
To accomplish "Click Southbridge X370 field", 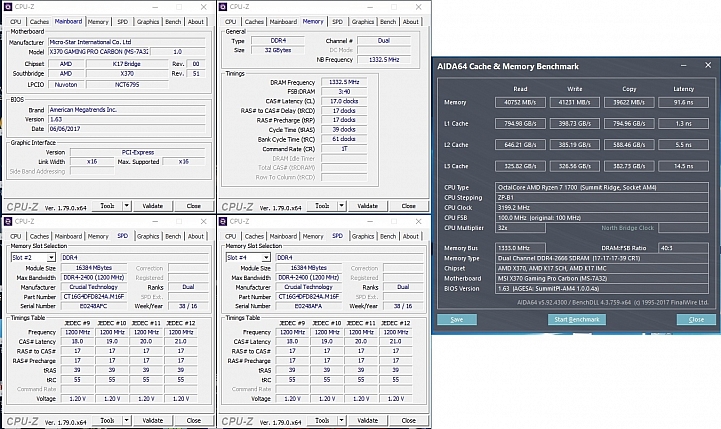I will click(127, 74).
